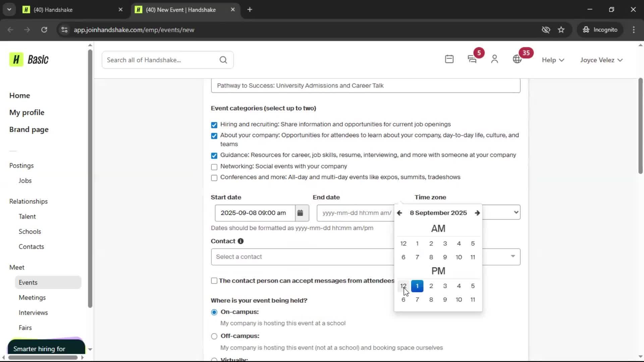Screen dimensions: 644x362
Task: Open the globe notifications icon with badge 35
Action: (x=517, y=60)
